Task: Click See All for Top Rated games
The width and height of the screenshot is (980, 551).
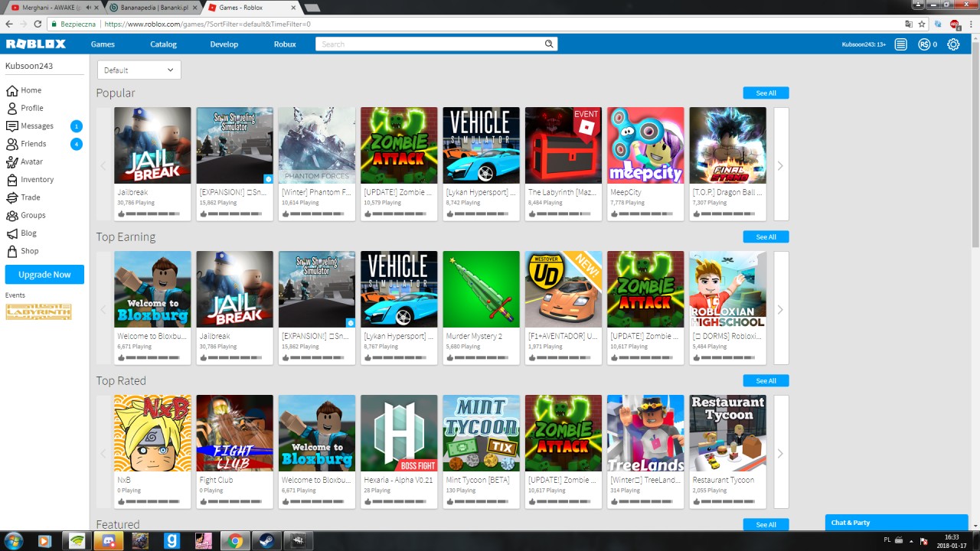Action: coord(766,380)
